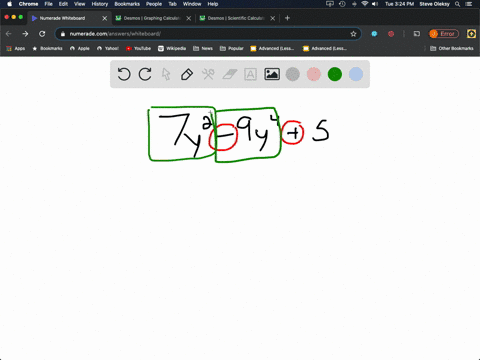Open the Bookmarks menu in menu bar

pyautogui.click(x=127, y=4)
